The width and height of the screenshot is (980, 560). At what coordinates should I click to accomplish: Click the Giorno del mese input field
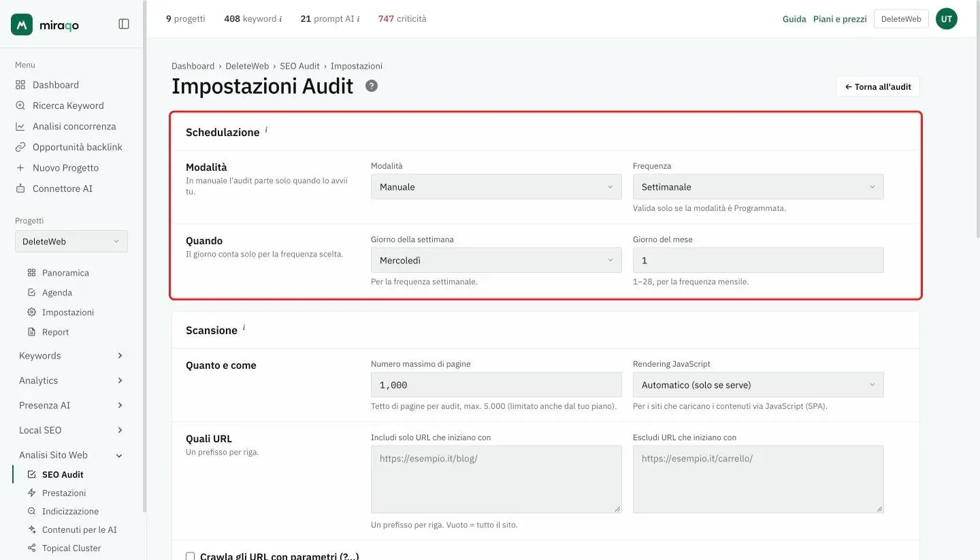pyautogui.click(x=758, y=261)
